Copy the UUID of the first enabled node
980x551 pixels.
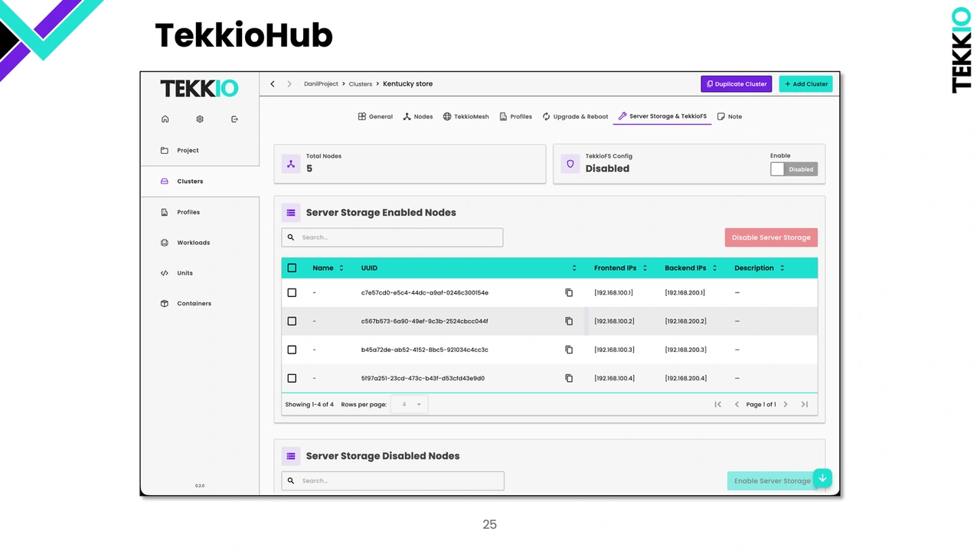569,292
